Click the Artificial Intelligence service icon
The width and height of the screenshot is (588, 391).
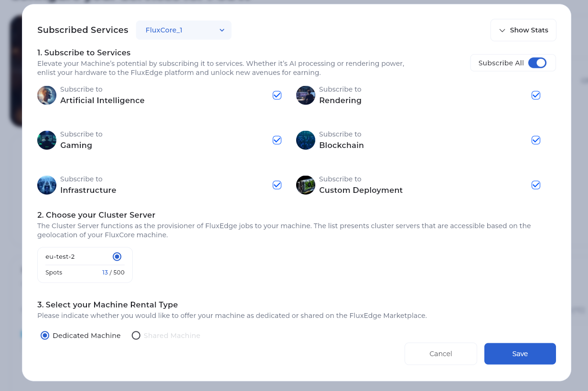[x=47, y=95]
